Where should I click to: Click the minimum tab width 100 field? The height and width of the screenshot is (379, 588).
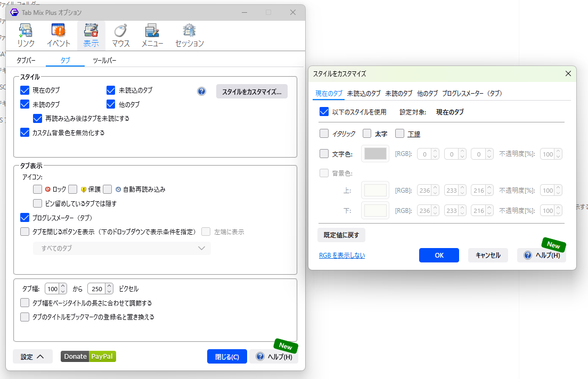(x=53, y=289)
